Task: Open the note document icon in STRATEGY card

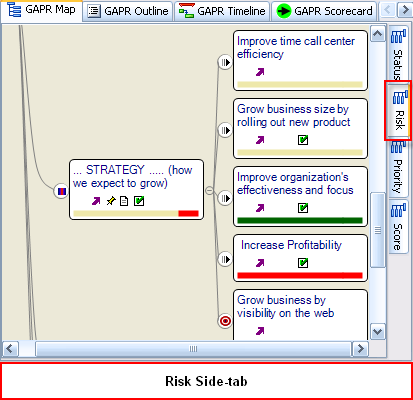Action: (x=124, y=201)
